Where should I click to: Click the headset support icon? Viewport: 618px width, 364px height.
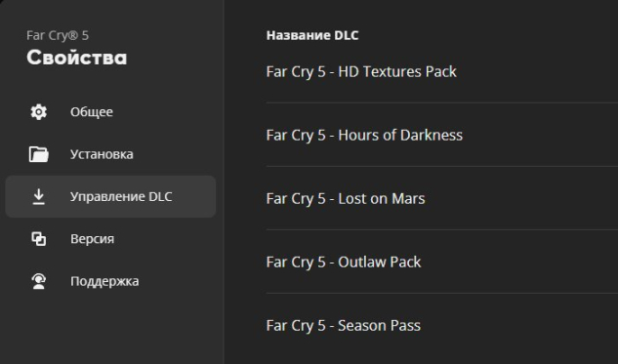[x=39, y=281]
